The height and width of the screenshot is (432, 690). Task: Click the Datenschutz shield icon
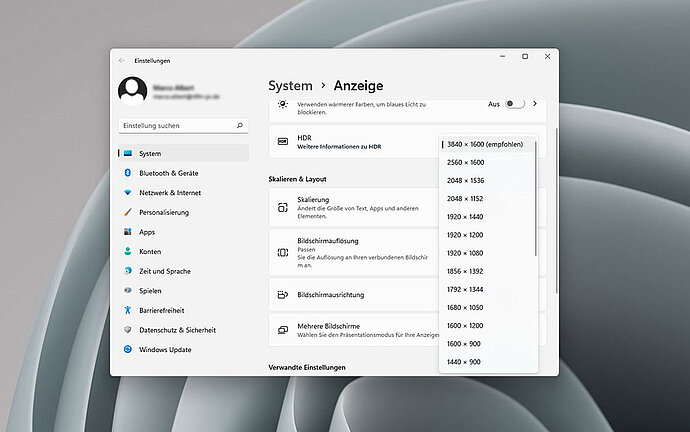128,329
